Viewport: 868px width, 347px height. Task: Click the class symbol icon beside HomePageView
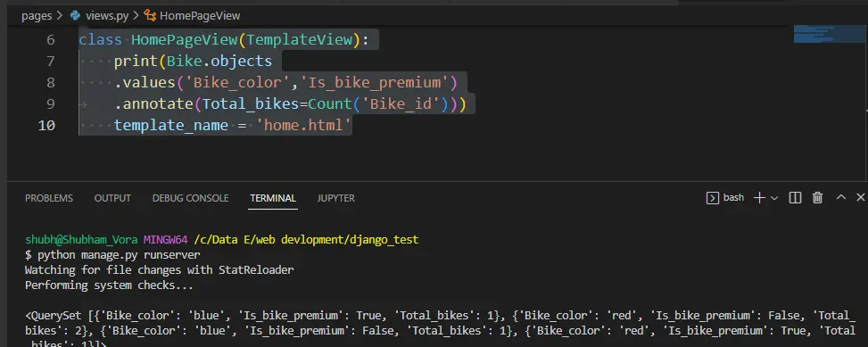(150, 16)
